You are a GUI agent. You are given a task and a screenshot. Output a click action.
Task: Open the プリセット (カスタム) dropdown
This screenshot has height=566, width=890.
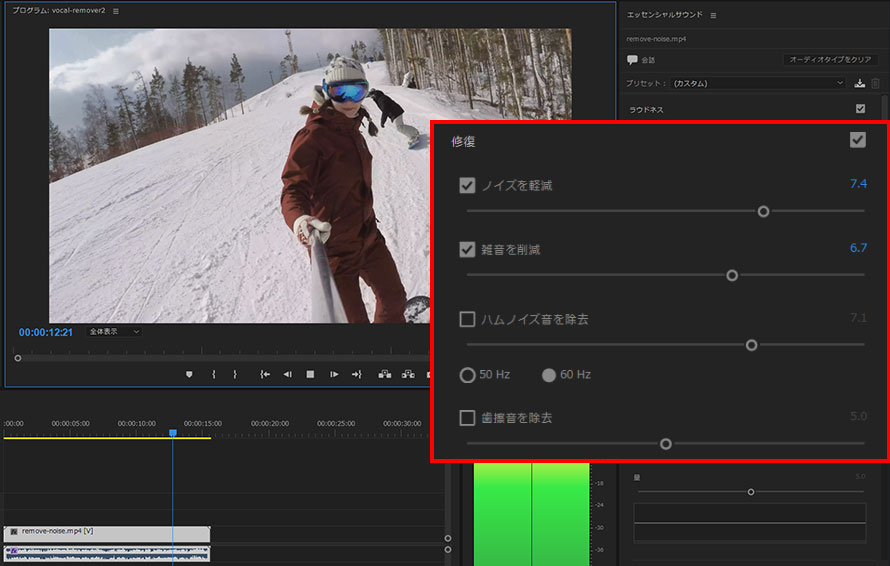758,84
